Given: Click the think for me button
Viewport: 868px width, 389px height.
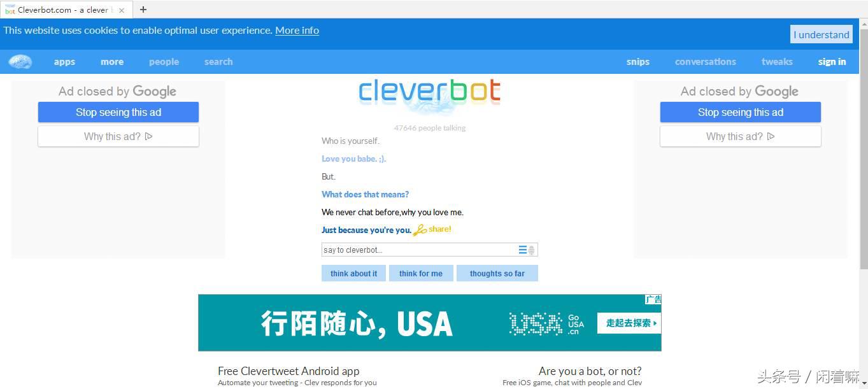Looking at the screenshot, I should 421,273.
